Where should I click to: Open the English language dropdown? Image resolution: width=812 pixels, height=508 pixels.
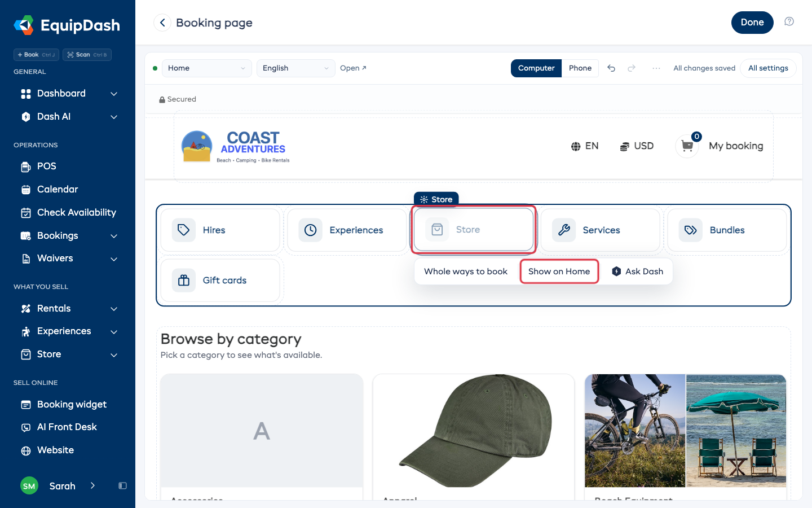pyautogui.click(x=295, y=68)
